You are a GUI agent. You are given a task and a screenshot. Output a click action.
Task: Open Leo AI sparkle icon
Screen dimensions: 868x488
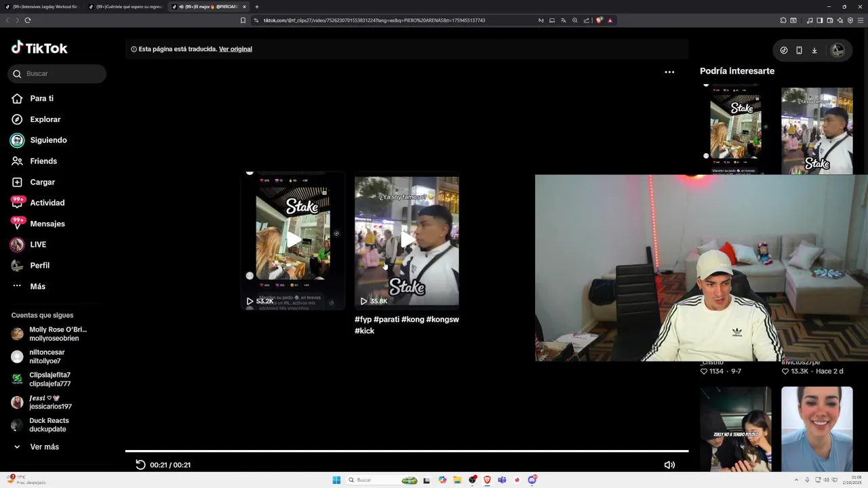(x=840, y=20)
